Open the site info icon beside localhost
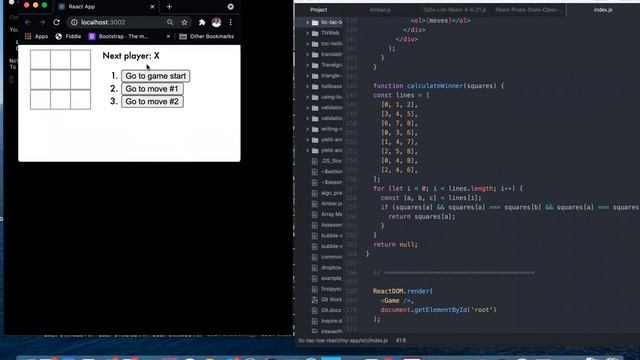Viewport: 640px width, 360px height. point(74,22)
